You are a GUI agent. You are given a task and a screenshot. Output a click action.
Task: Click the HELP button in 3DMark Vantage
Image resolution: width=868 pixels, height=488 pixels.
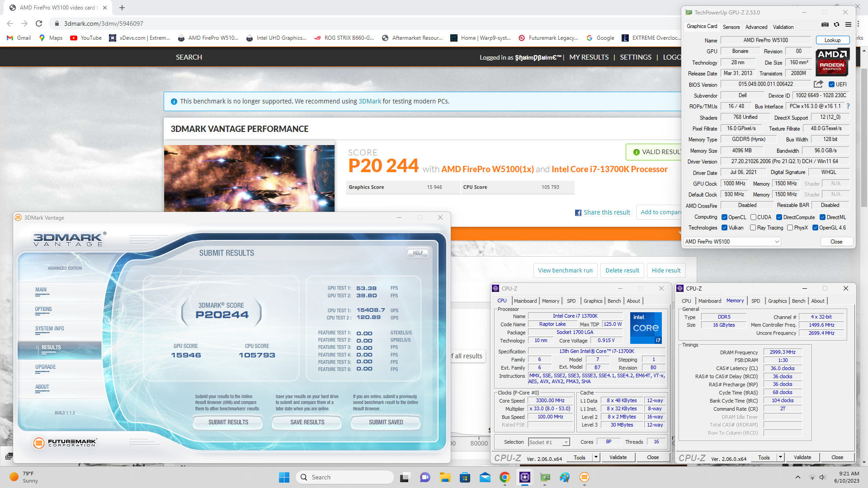pyautogui.click(x=418, y=253)
